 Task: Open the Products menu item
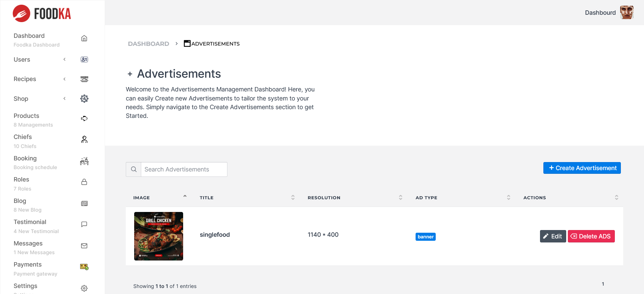click(x=26, y=116)
